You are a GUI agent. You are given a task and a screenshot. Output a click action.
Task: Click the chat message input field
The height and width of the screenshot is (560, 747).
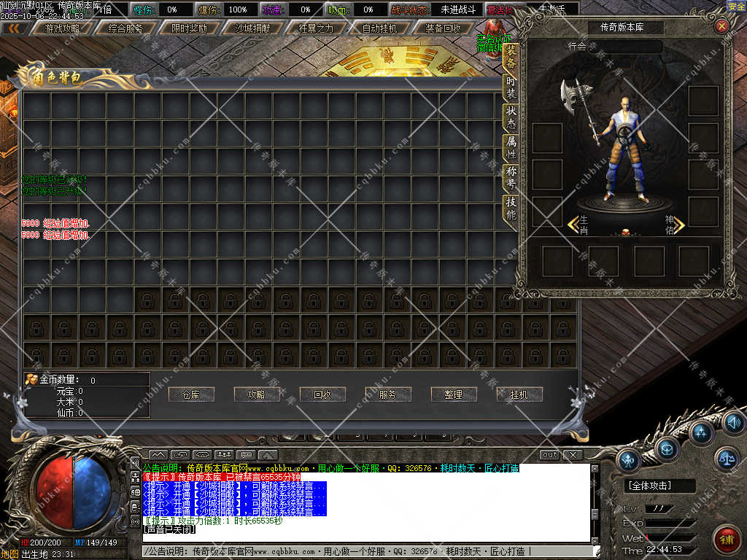click(x=365, y=552)
